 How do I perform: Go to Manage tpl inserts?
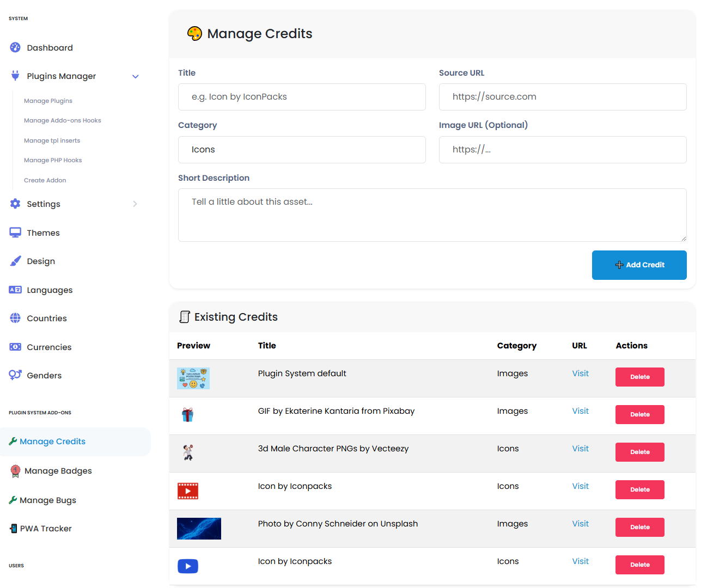(52, 140)
